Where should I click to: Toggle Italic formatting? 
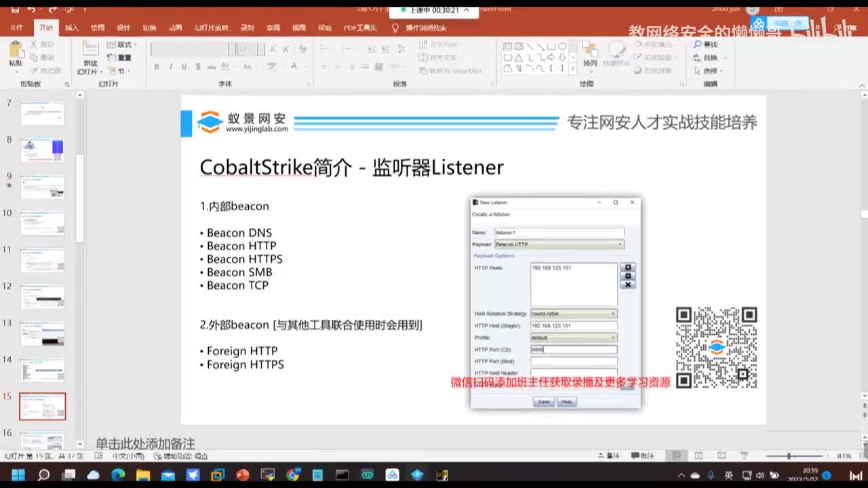point(170,66)
